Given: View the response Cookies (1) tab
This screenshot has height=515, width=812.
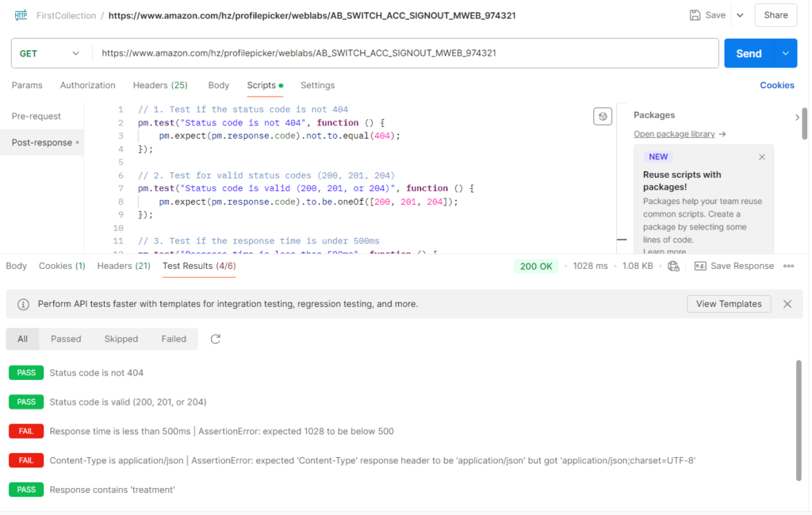Looking at the screenshot, I should [x=62, y=266].
